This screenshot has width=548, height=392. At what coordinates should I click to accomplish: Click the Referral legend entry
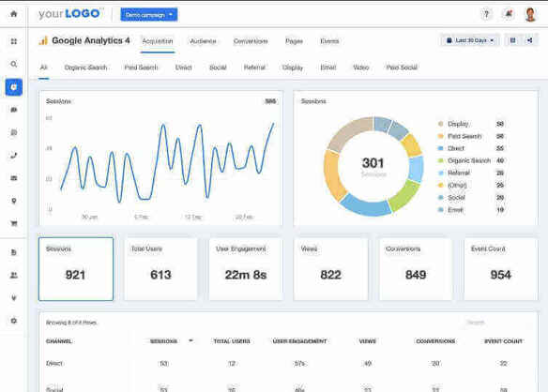pyautogui.click(x=471, y=173)
